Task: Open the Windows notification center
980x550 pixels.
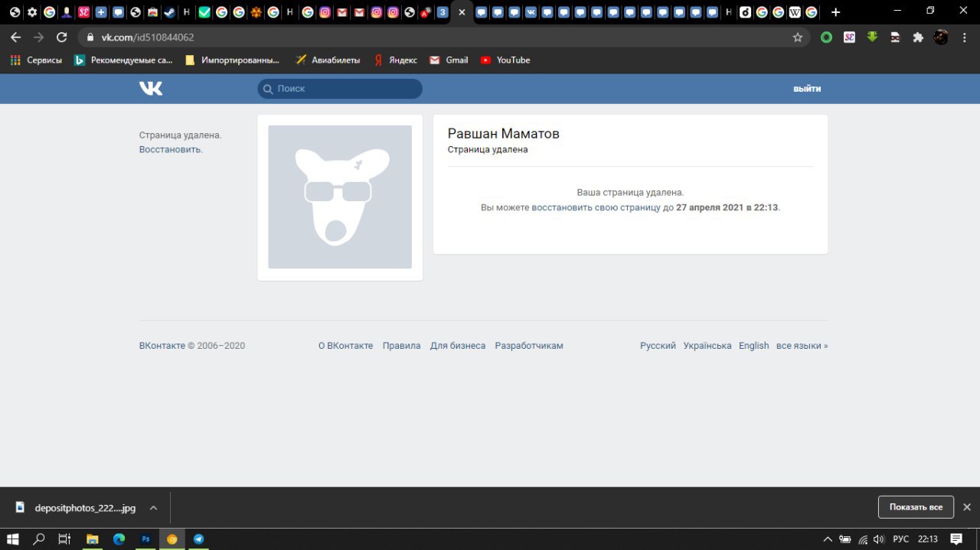Action: 956,539
